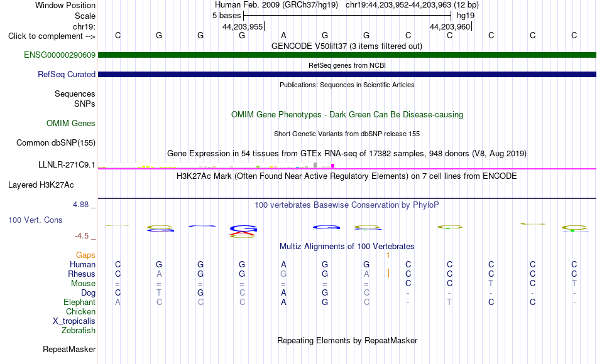The height and width of the screenshot is (364, 597).
Task: Click 100 vertebrates Basewise Conservation title
Action: pos(346,205)
